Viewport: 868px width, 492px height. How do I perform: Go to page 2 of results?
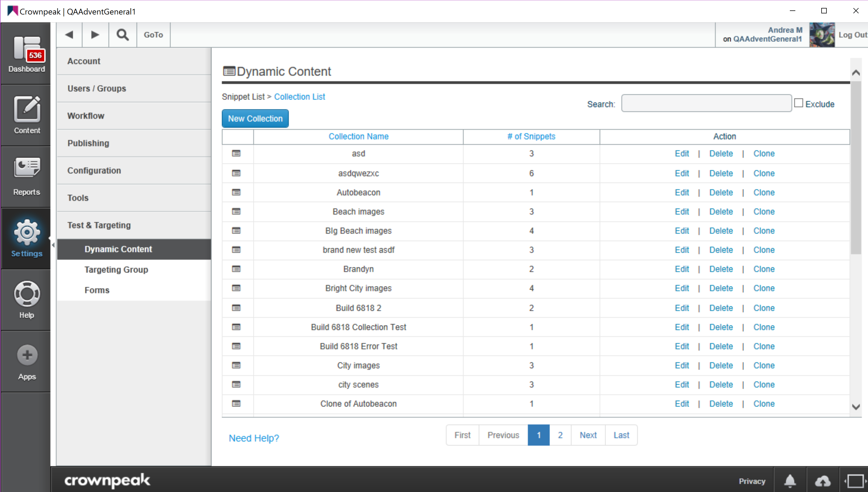click(560, 435)
